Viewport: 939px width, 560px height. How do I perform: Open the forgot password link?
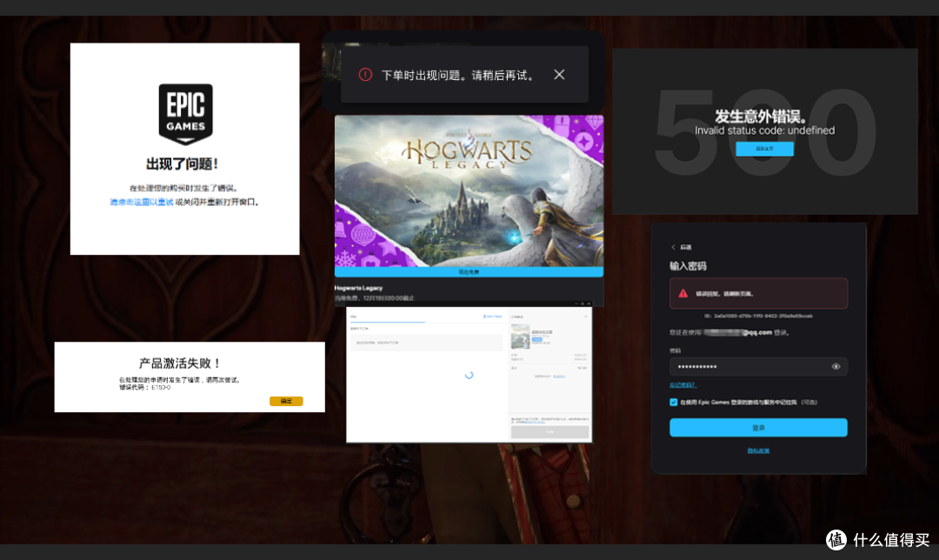[x=683, y=385]
